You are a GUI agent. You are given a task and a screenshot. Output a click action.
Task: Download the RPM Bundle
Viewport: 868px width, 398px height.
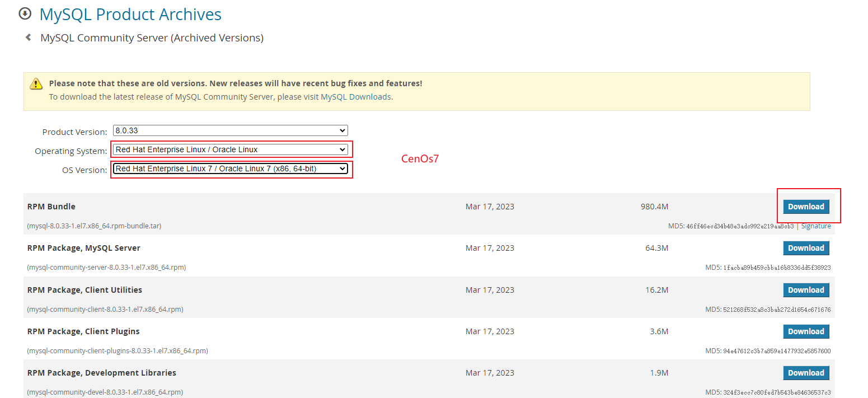[806, 207]
